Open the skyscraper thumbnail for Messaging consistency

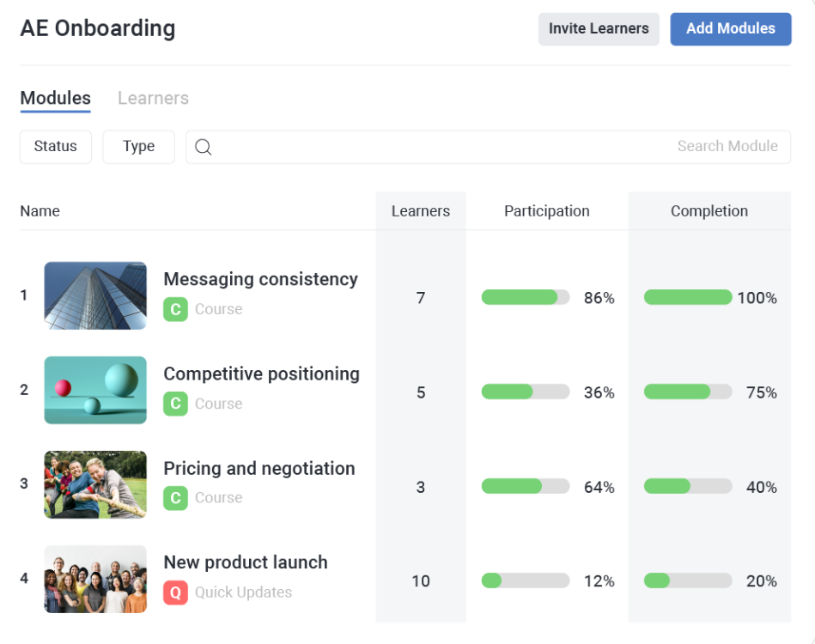(95, 295)
